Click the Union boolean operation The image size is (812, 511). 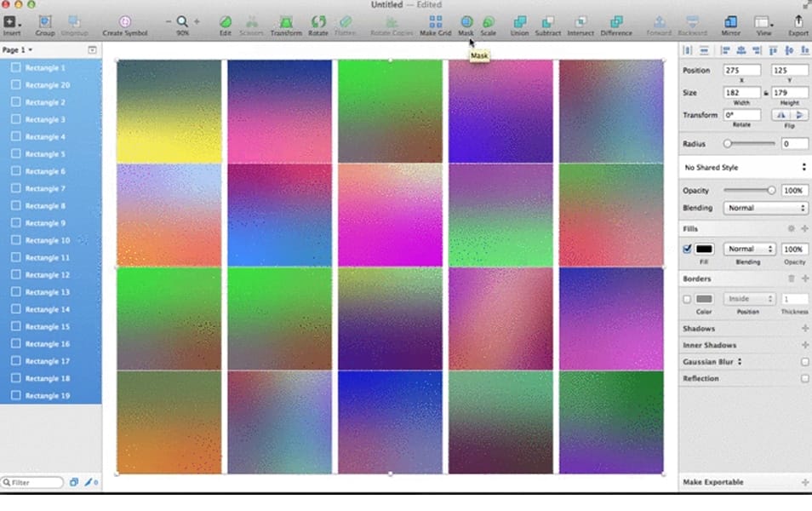[521, 24]
